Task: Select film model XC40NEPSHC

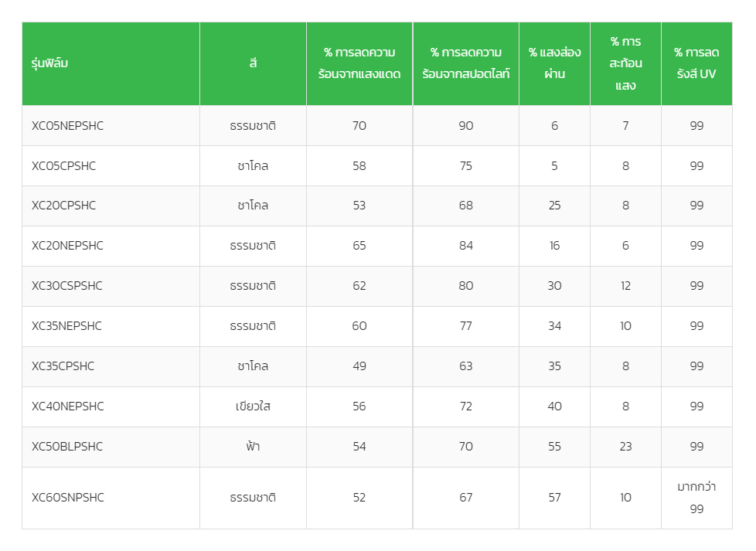Action: (x=67, y=406)
